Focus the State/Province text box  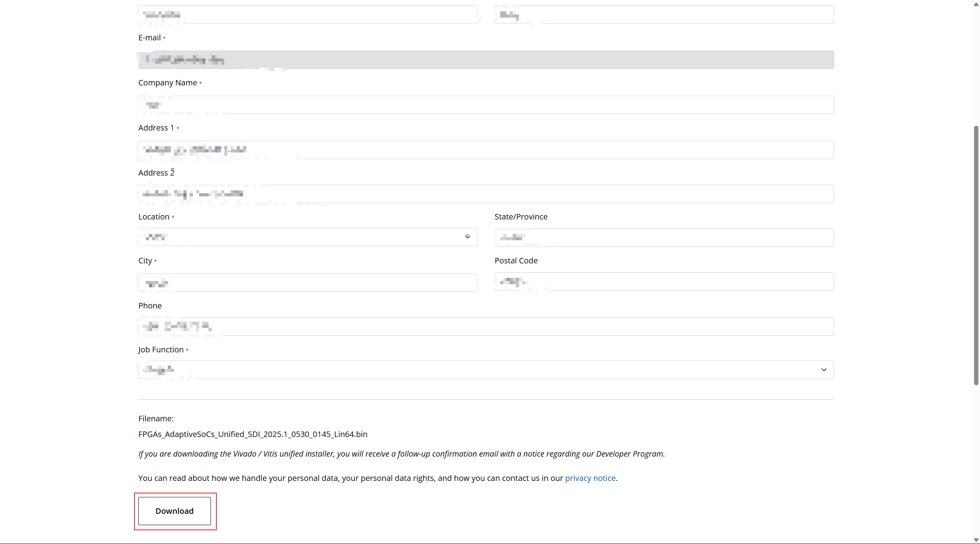(x=664, y=238)
